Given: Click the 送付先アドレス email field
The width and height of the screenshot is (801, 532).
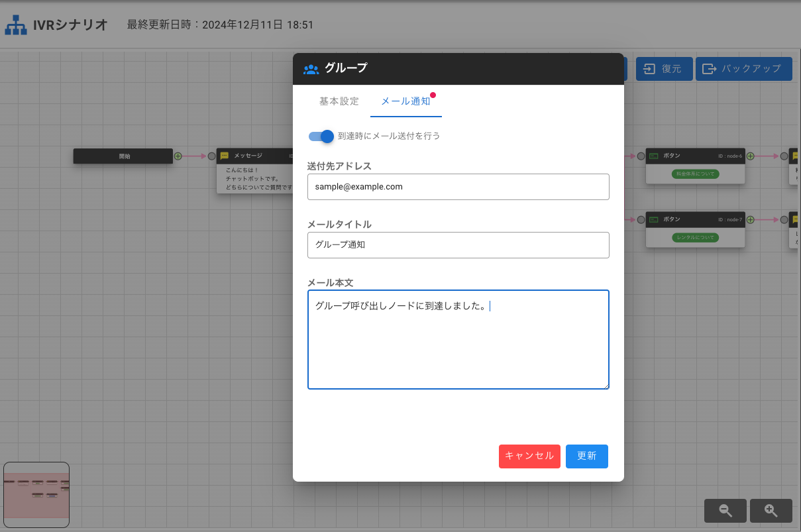Looking at the screenshot, I should point(458,187).
